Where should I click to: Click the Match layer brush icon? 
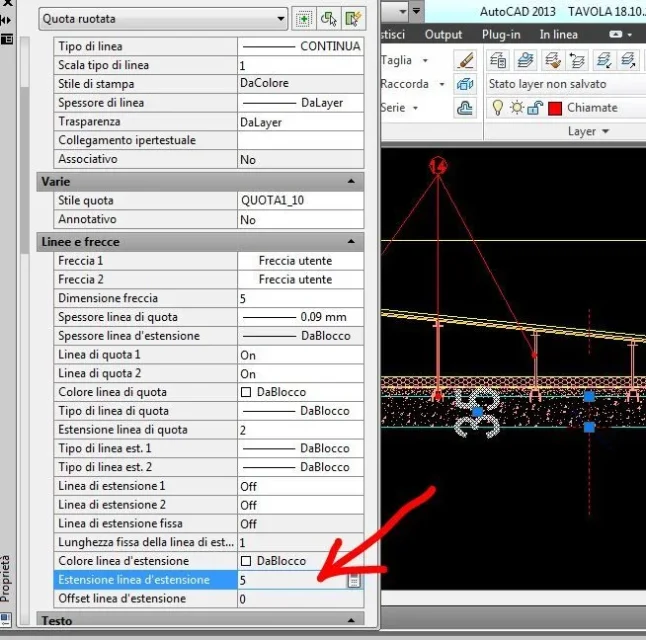[552, 60]
